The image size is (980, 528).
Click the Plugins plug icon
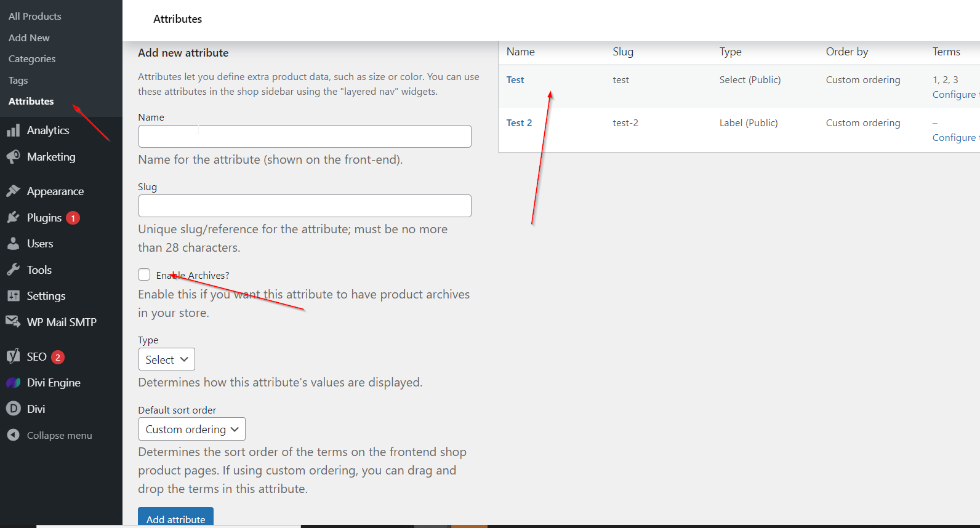pyautogui.click(x=13, y=218)
